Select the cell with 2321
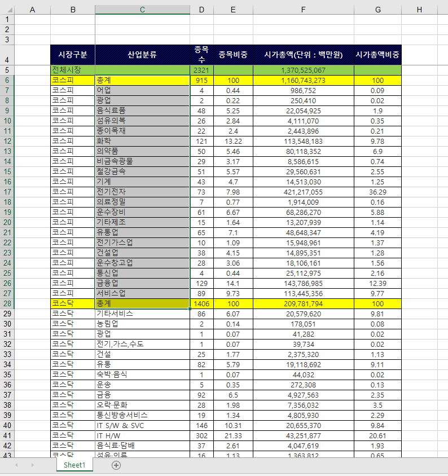 pyautogui.click(x=201, y=70)
